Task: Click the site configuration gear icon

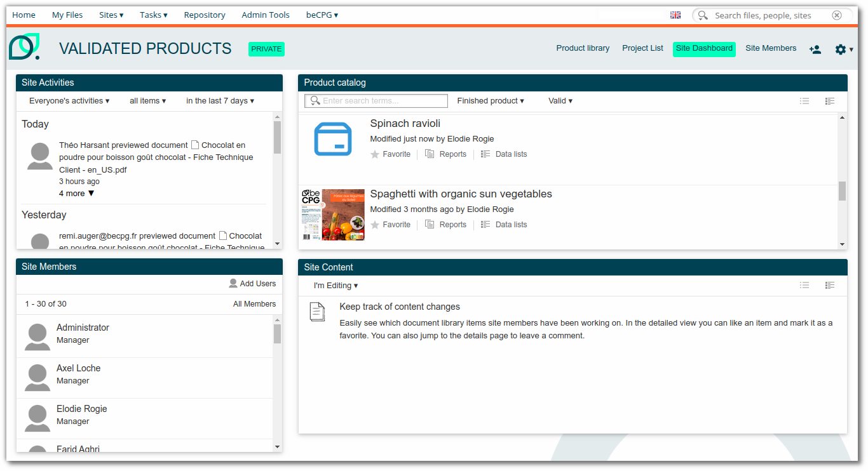Action: pos(840,49)
